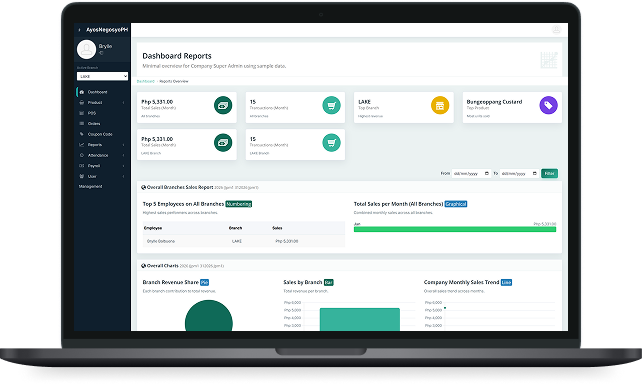Screen dimensions: 642x385
Task: Click the Bar badge beside Sales by Branch
Action: pos(329,282)
